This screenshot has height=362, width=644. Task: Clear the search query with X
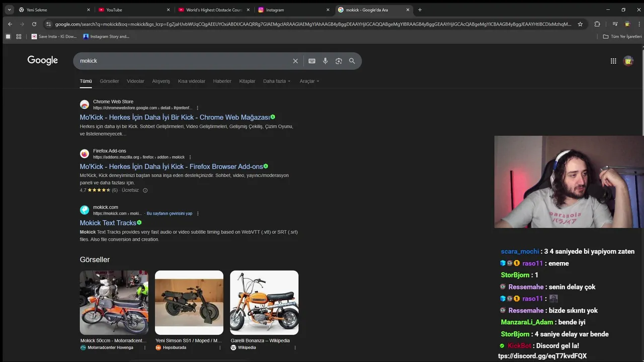(x=295, y=61)
